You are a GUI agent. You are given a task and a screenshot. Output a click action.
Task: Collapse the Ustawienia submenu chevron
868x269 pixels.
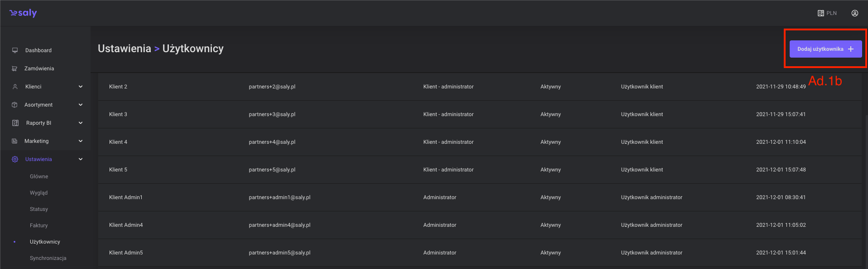[81, 159]
